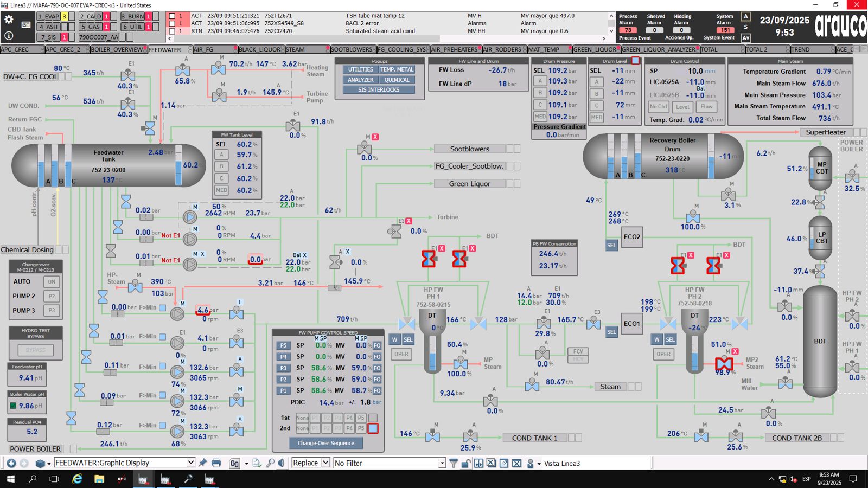The width and height of the screenshot is (868, 488).
Task: Click the Feedwater Tank level bar indicator
Action: tap(178, 165)
